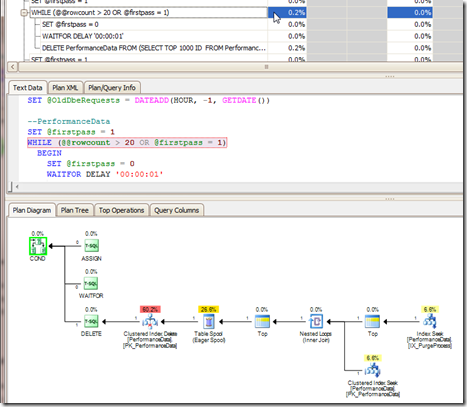Click the Table Spool (Eager Spool) icon

coord(209,322)
